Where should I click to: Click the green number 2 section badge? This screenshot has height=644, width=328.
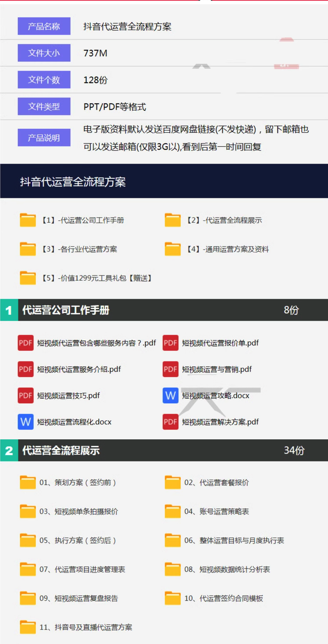coord(9,450)
